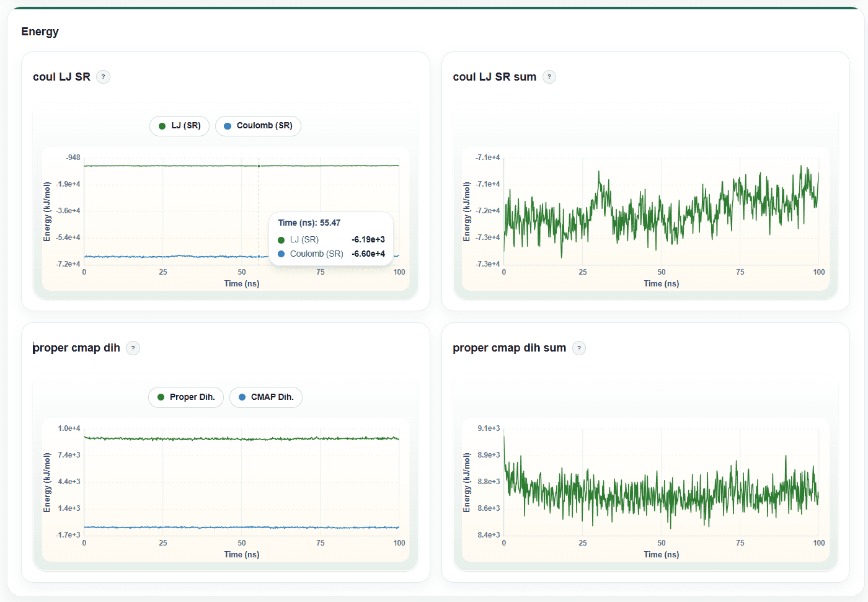Viewport: 868px width, 602px height.
Task: Click the tooltip header 'Time (ns): 55.47'
Action: (309, 223)
